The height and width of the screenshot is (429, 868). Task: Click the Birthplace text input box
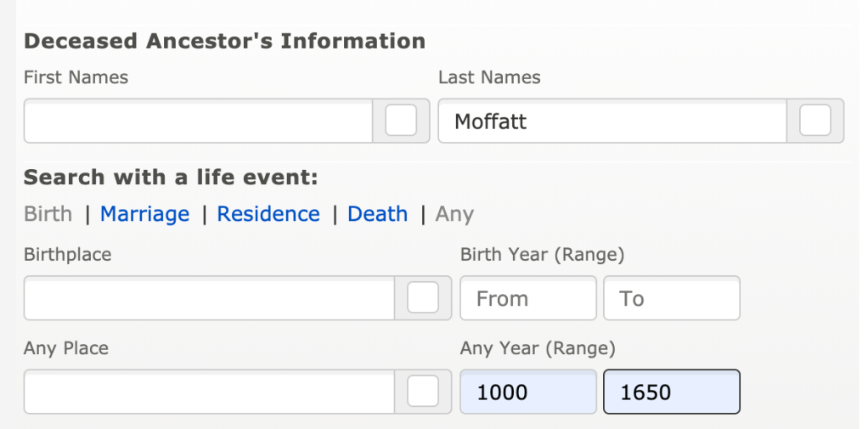click(x=209, y=298)
